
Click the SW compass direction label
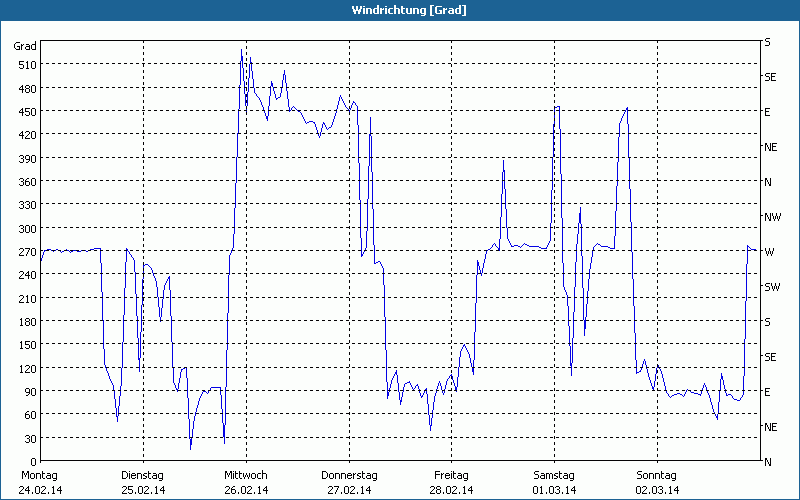click(771, 287)
